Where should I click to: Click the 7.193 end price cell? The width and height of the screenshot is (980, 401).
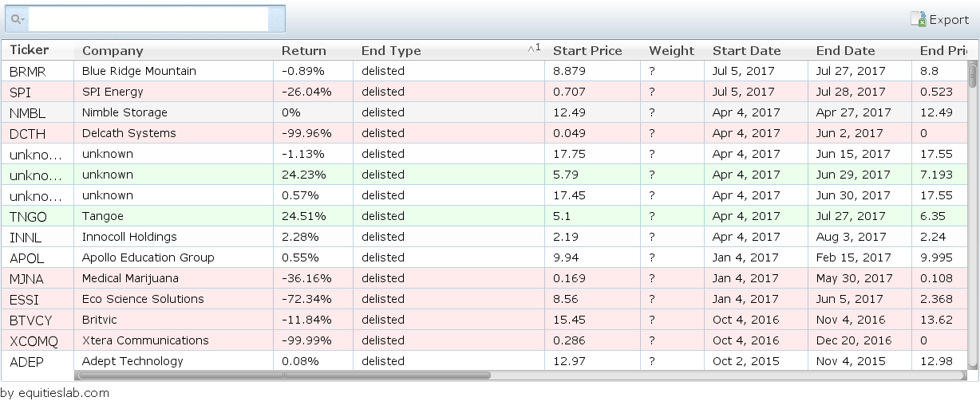(x=940, y=175)
